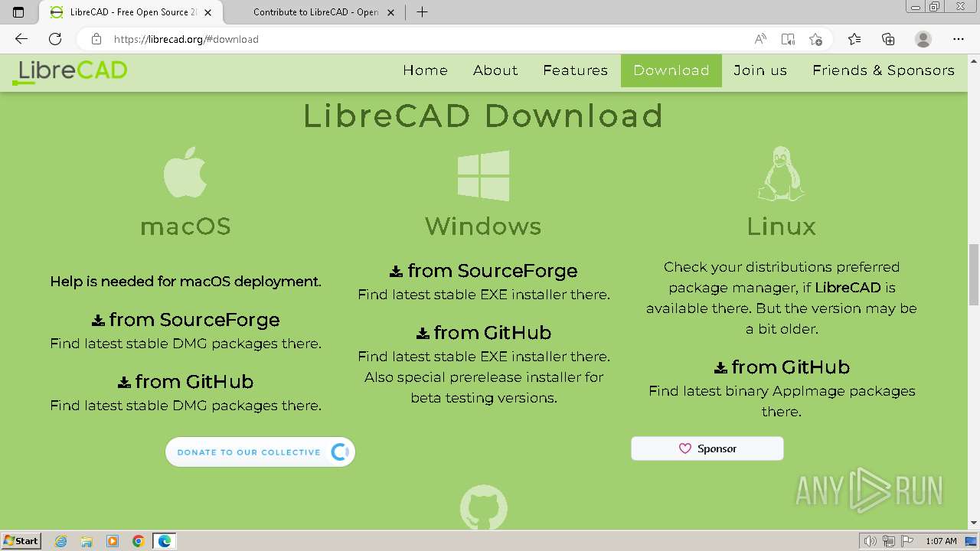Open tab actions menu icon
The height and width of the screenshot is (551, 980).
point(18,12)
